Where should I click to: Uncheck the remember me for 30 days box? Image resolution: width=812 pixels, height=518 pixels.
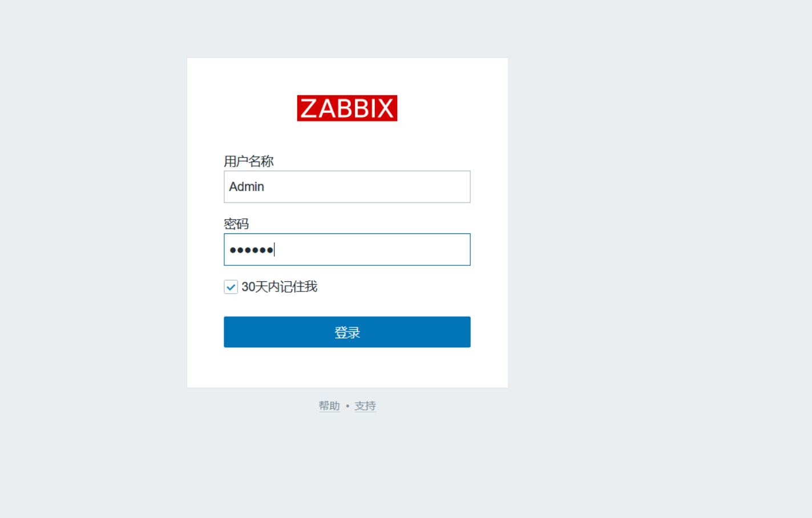click(x=231, y=287)
